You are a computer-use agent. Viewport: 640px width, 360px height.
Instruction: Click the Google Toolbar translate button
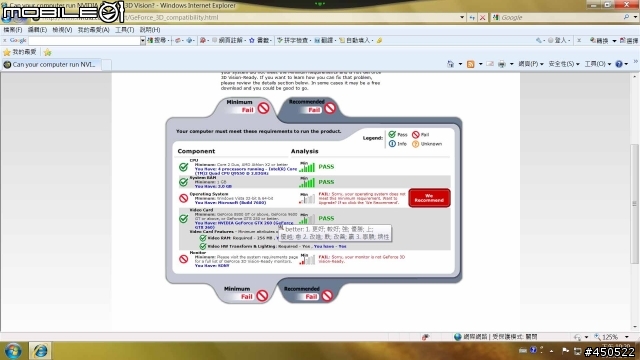pos(324,40)
